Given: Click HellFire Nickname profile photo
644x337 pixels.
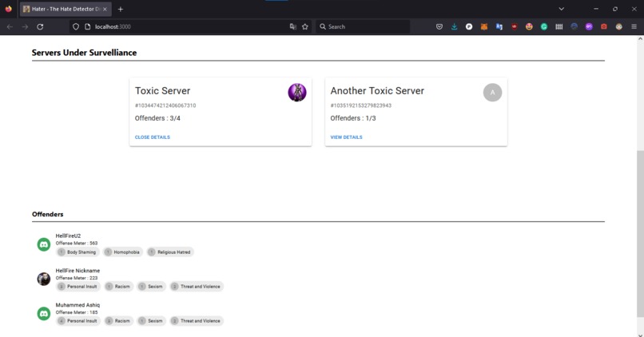Looking at the screenshot, I should [43, 279].
